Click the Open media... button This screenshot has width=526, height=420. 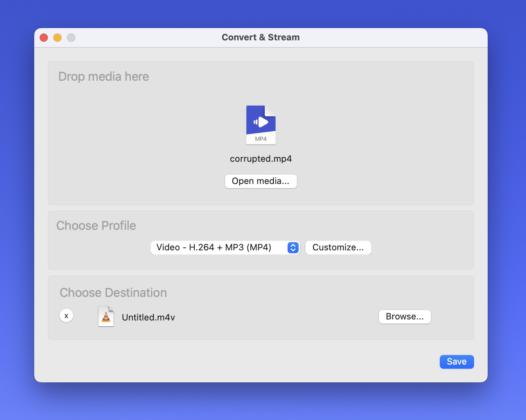(x=261, y=181)
